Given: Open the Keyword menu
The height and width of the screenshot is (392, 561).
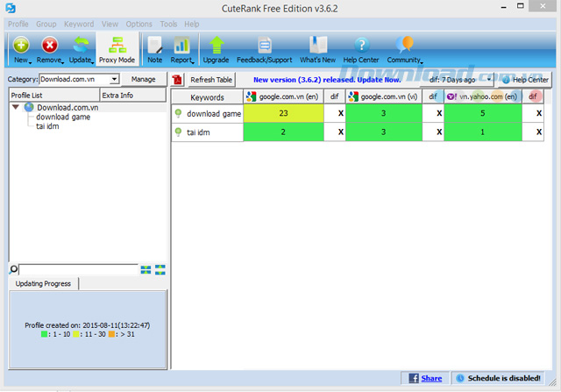Looking at the screenshot, I should coord(79,24).
